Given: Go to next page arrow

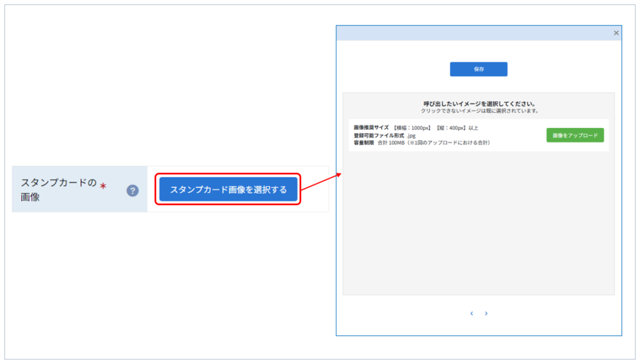Looking at the screenshot, I should pyautogui.click(x=486, y=313).
